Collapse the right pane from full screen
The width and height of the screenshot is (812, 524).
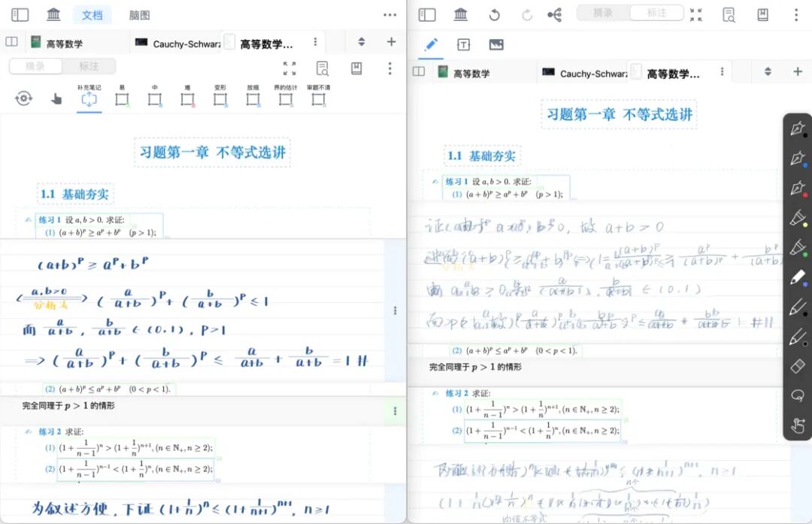696,15
